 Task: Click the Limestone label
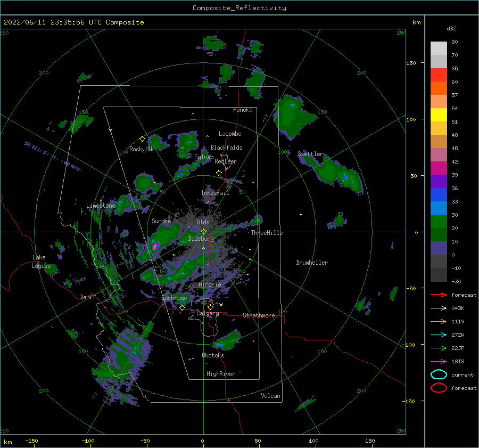click(x=101, y=206)
